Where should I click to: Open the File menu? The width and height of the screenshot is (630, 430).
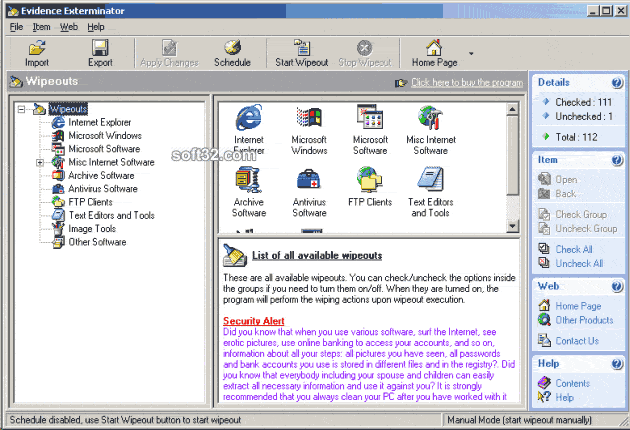click(x=16, y=27)
